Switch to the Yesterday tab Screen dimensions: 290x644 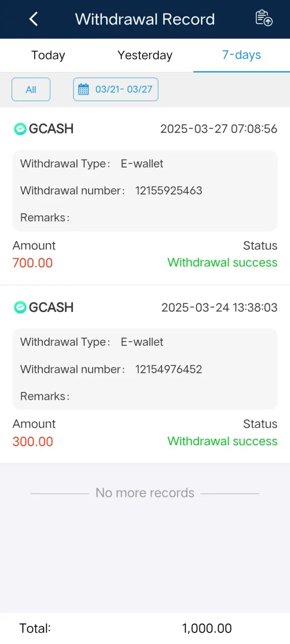click(x=145, y=55)
